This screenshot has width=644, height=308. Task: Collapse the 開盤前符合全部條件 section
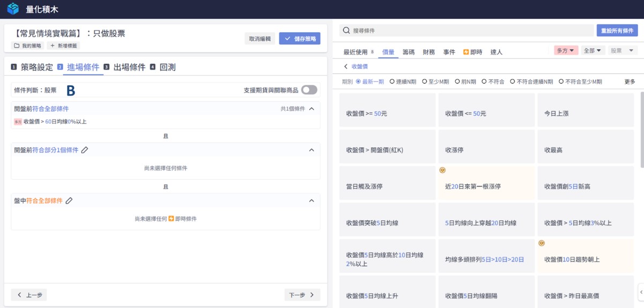312,109
